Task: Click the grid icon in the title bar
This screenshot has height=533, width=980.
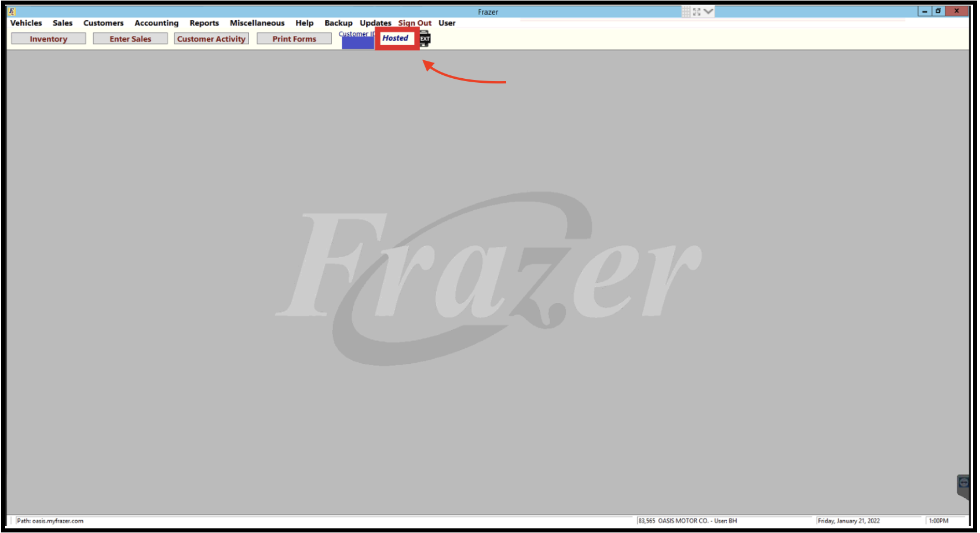Action: [x=686, y=12]
